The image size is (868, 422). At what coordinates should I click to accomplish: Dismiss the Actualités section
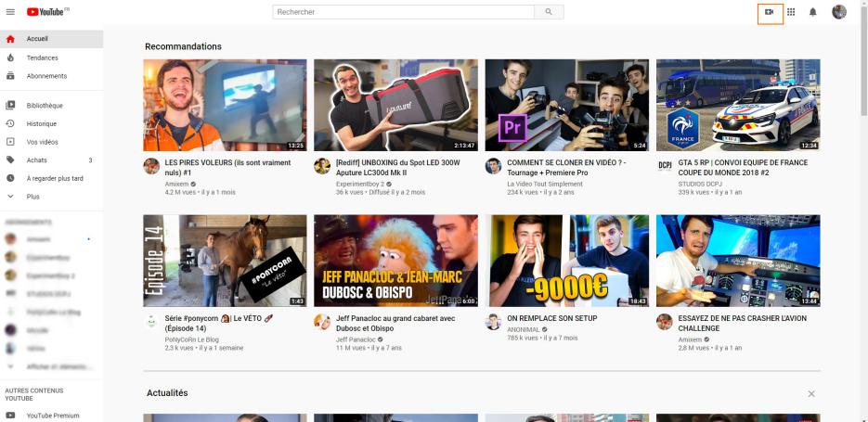click(811, 394)
